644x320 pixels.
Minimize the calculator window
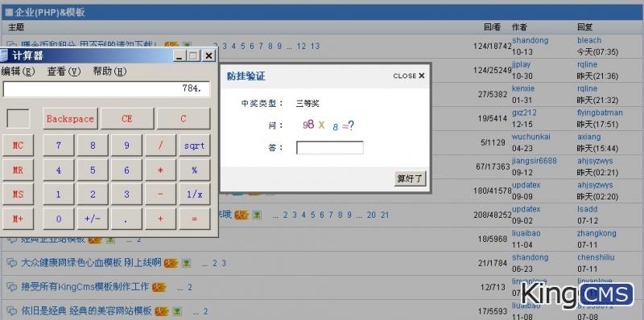pyautogui.click(x=179, y=55)
